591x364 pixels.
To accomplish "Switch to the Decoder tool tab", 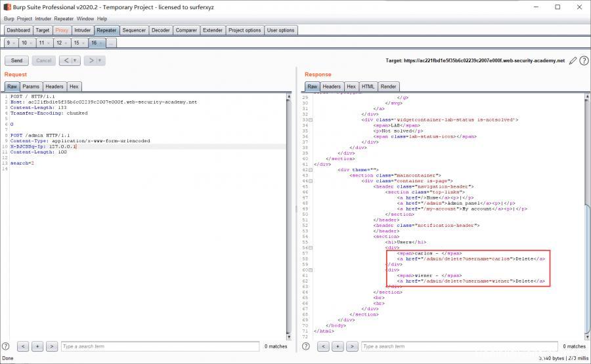I will pyautogui.click(x=160, y=30).
